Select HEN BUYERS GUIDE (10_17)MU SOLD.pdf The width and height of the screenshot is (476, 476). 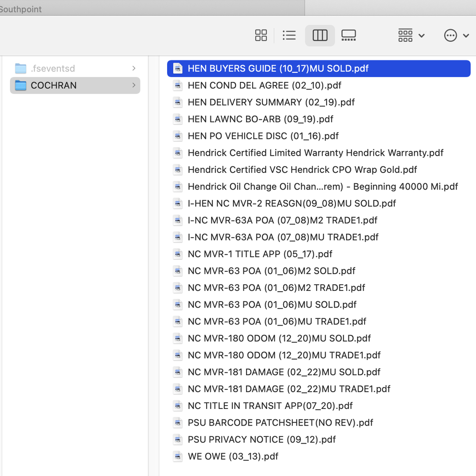pos(319,69)
